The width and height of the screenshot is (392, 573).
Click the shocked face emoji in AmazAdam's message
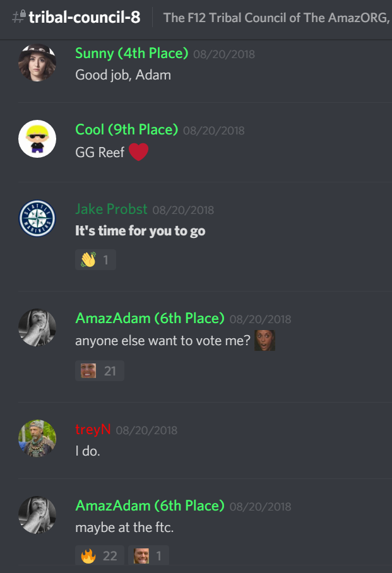pyautogui.click(x=264, y=340)
